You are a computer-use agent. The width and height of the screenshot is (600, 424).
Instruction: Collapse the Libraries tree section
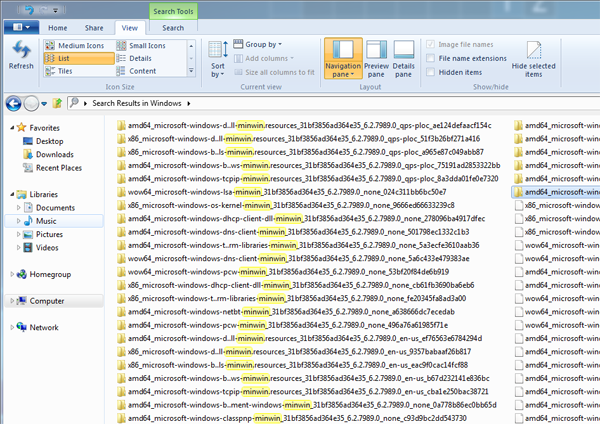pyautogui.click(x=12, y=194)
